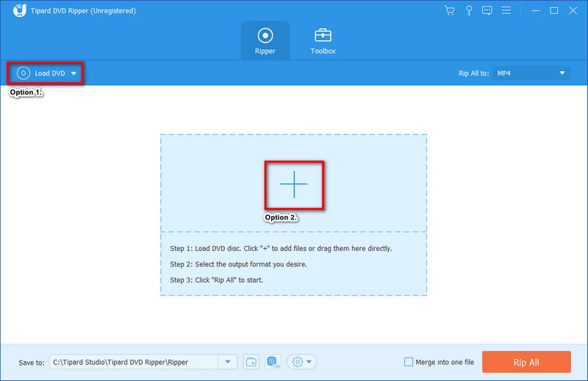Image resolution: width=588 pixels, height=381 pixels.
Task: Click the gear settings icon at bottom
Action: click(x=298, y=361)
